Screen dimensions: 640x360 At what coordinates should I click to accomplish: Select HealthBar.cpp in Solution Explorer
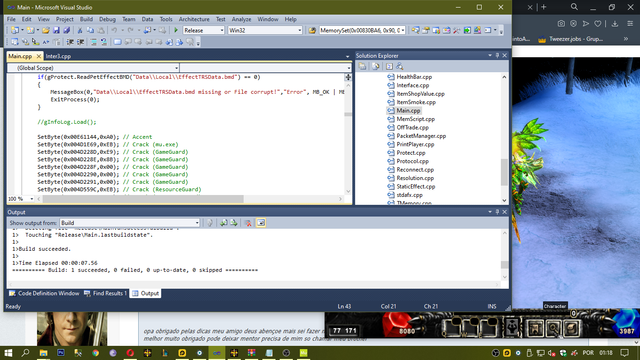pyautogui.click(x=414, y=77)
